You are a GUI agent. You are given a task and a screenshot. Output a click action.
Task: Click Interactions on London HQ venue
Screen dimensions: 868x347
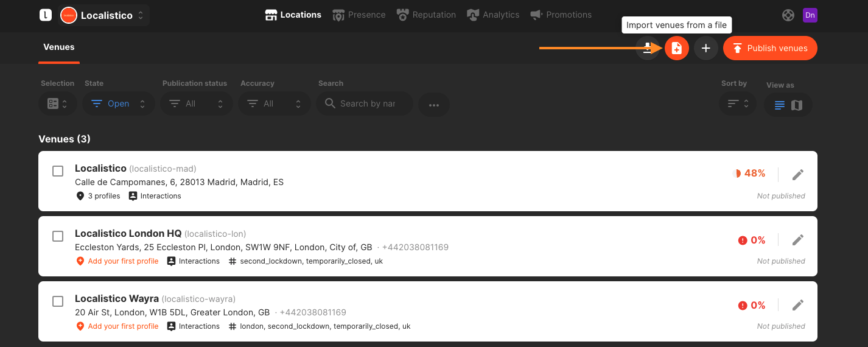194,261
